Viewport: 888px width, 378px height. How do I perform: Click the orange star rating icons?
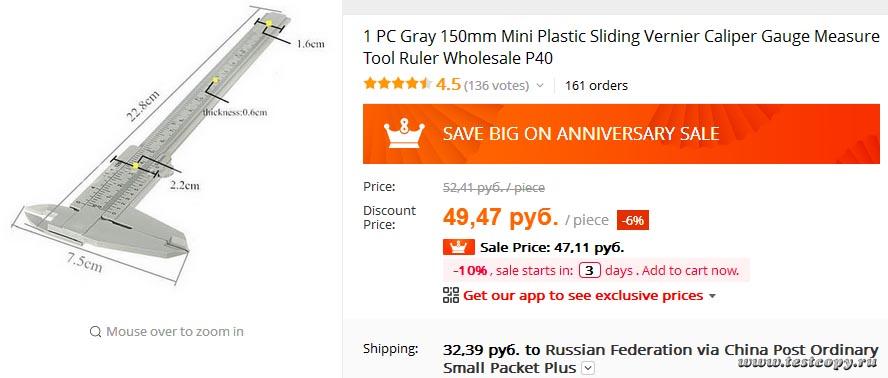pos(398,85)
